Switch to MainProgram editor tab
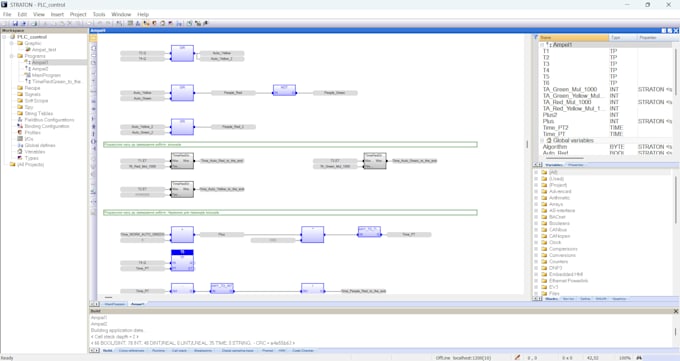 click(115, 304)
